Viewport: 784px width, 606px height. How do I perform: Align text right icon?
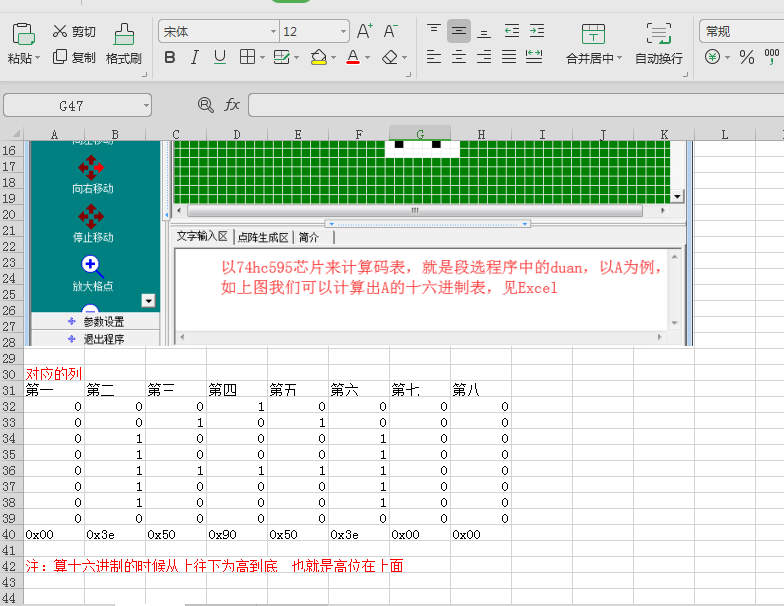point(484,56)
